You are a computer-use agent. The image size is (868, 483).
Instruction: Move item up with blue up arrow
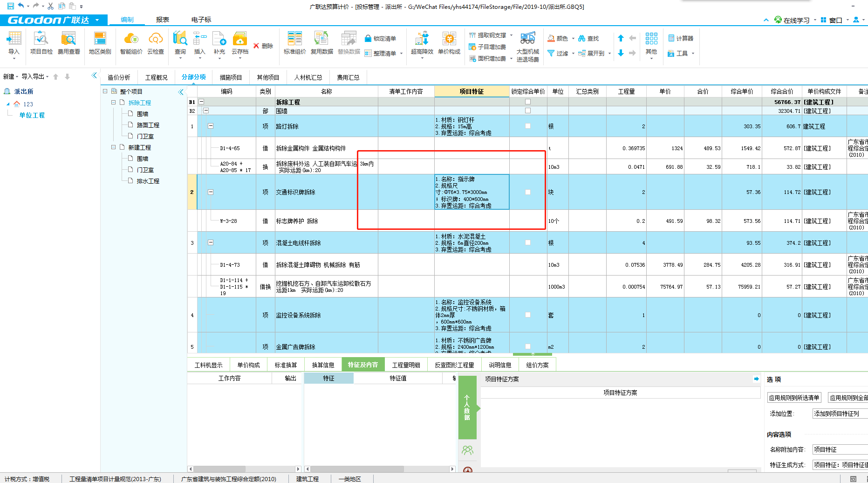(621, 38)
